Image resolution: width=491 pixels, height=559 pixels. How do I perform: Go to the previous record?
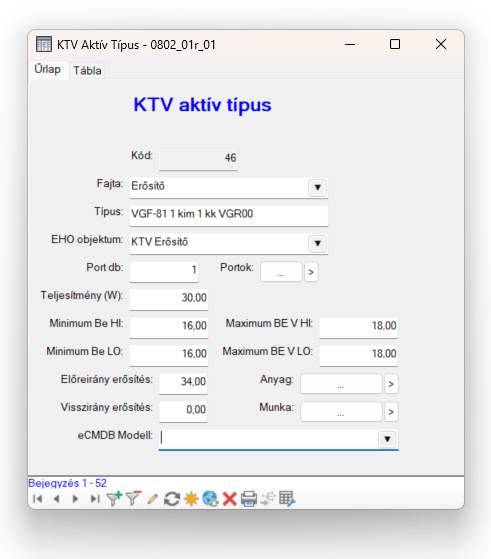(x=56, y=499)
